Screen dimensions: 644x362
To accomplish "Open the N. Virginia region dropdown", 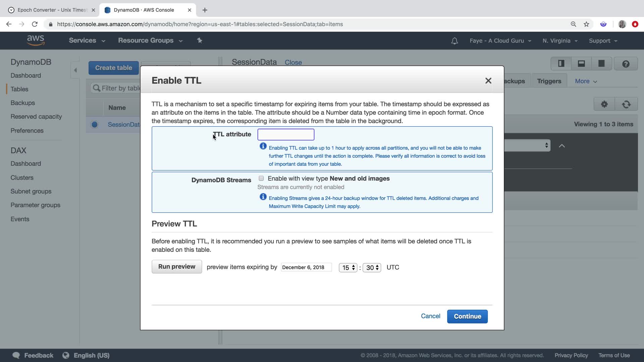I will (x=560, y=41).
